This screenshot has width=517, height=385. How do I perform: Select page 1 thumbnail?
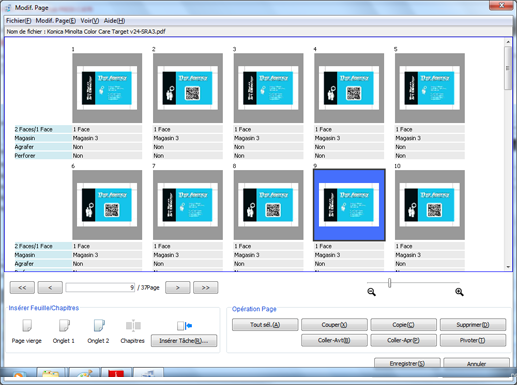point(107,88)
